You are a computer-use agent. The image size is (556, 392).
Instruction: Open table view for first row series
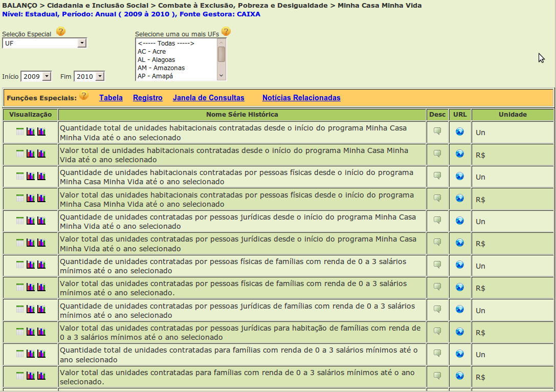[20, 132]
